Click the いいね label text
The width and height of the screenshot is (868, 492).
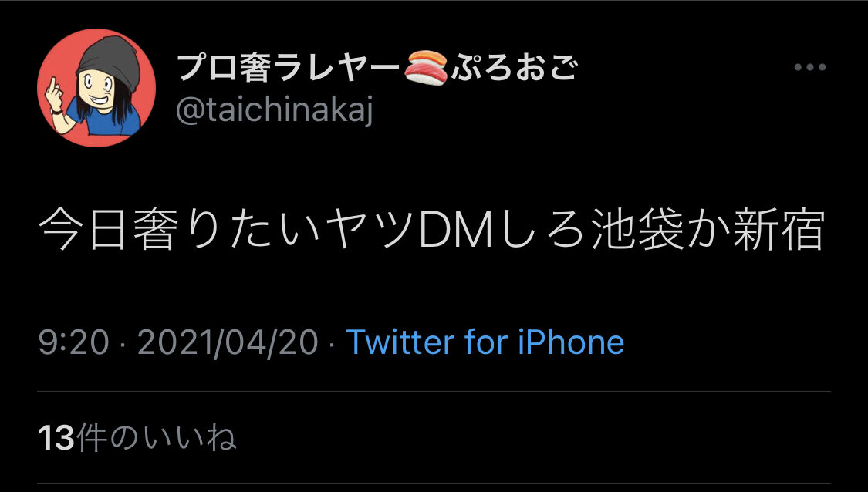(189, 438)
